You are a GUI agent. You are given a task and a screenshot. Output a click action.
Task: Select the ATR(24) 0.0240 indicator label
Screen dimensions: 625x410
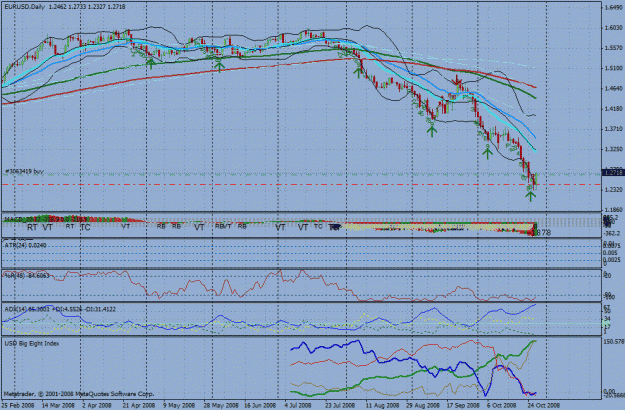25,245
